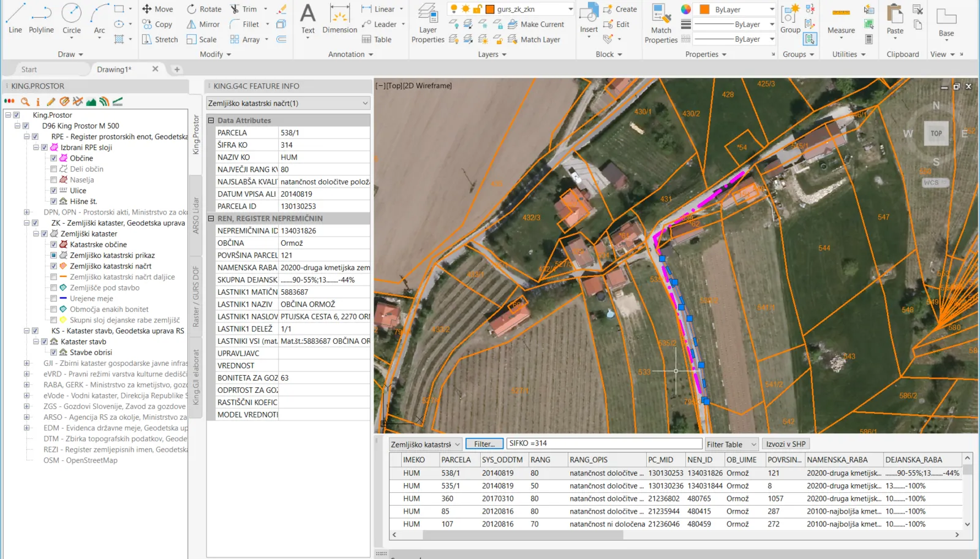This screenshot has width=980, height=559.
Task: Toggle the Stavbe obrisi layer checkbox
Action: [54, 352]
